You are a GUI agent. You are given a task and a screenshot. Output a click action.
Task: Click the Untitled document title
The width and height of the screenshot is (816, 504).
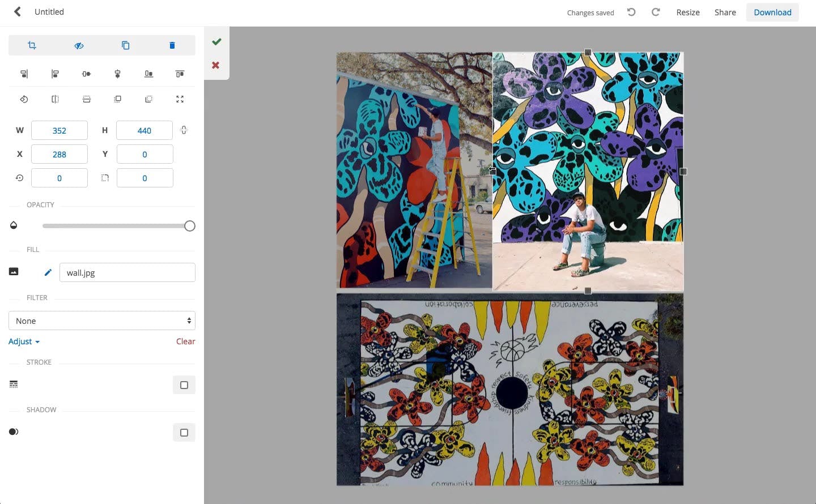[x=49, y=12]
